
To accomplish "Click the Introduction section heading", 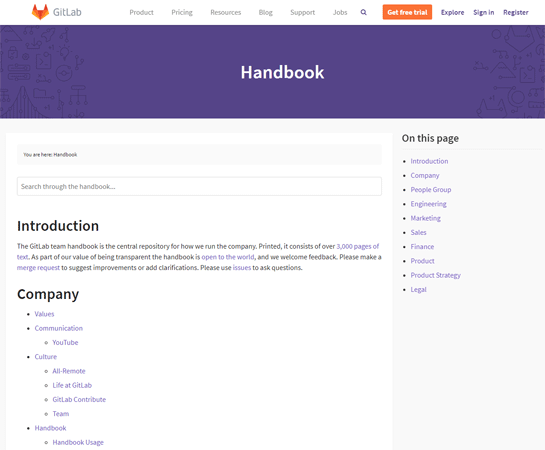I will pyautogui.click(x=58, y=226).
